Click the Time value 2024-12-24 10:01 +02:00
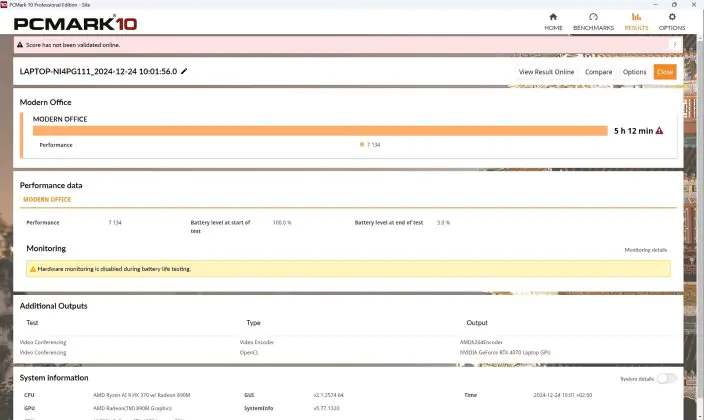Image resolution: width=704 pixels, height=420 pixels. [563, 395]
